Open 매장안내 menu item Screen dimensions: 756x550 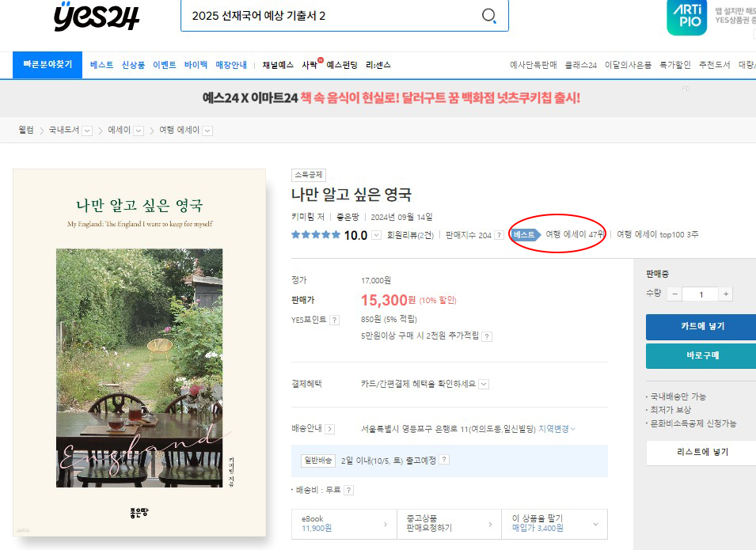[231, 65]
